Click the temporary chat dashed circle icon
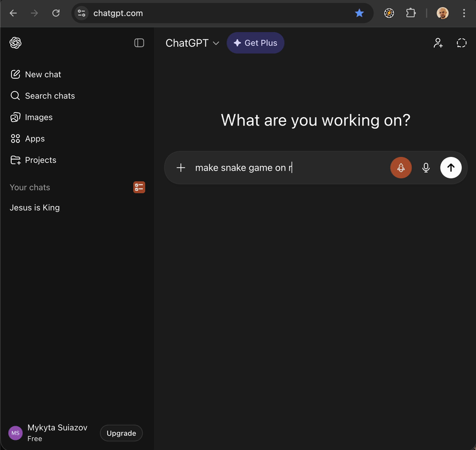This screenshot has height=450, width=476. point(462,43)
